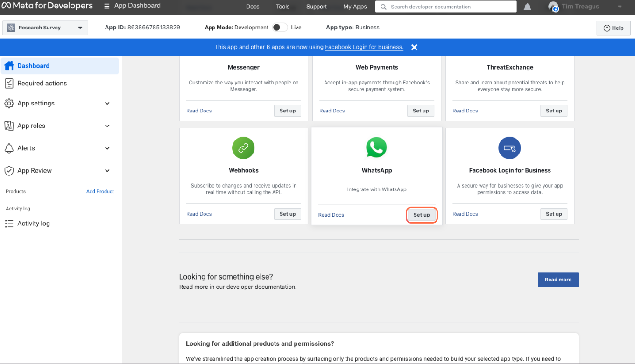Open Required actions in the sidebar
The width and height of the screenshot is (635, 364).
[42, 84]
